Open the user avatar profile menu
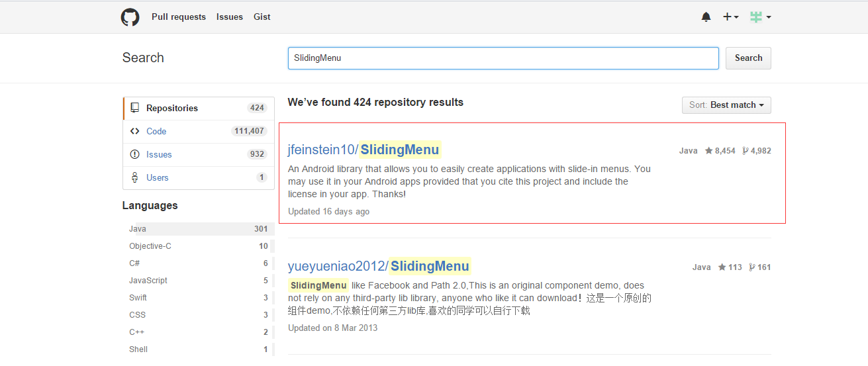Viewport: 868px width, 366px height. [760, 17]
